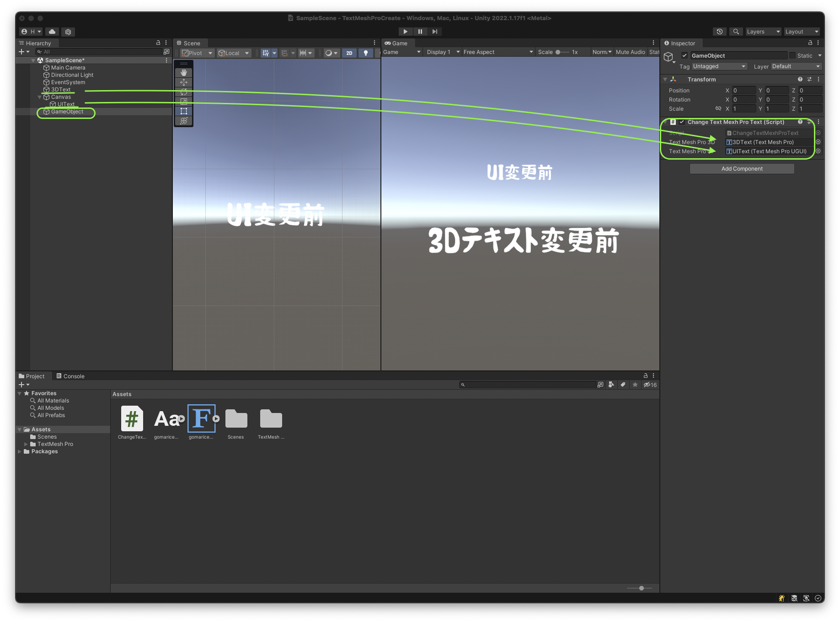The image size is (840, 622).
Task: Click the Pause button in the toolbar
Action: pos(420,32)
